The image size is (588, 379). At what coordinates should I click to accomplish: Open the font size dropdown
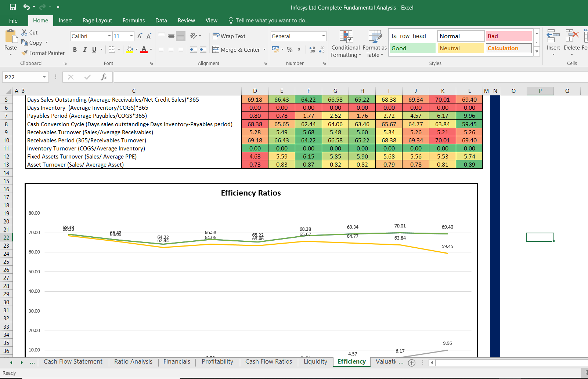click(x=131, y=36)
